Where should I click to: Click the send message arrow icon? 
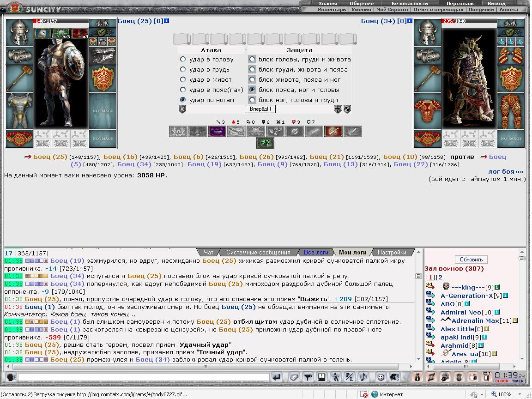(277, 377)
